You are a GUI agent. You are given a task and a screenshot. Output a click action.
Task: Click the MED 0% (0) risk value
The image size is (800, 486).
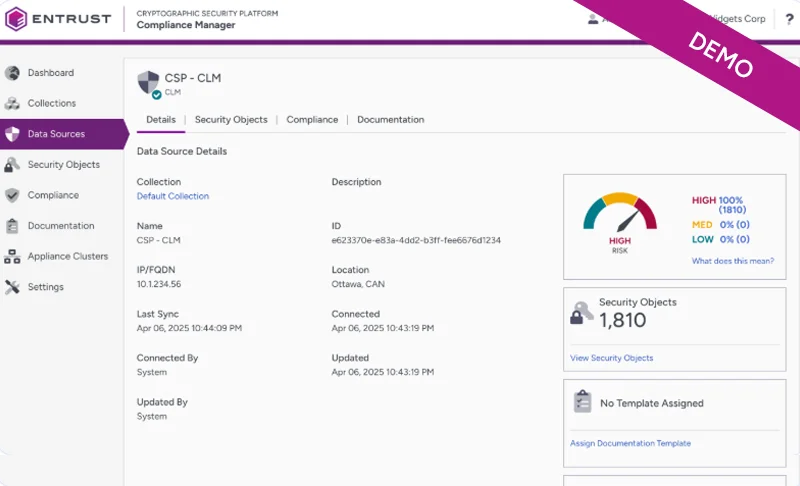click(x=721, y=225)
